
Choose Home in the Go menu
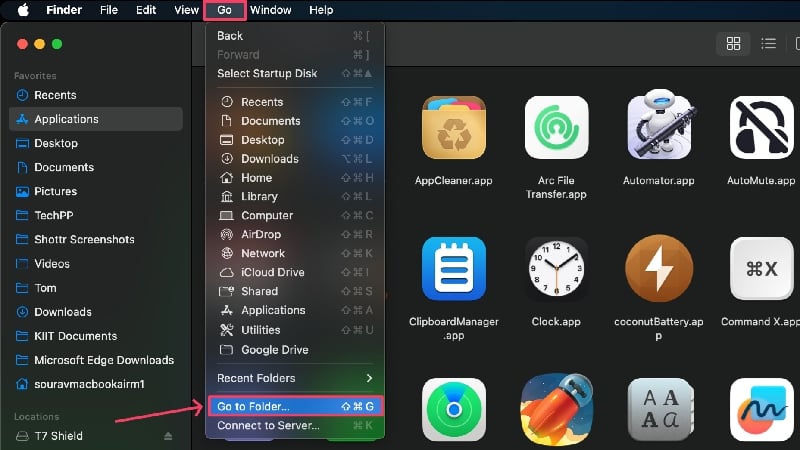(x=295, y=178)
